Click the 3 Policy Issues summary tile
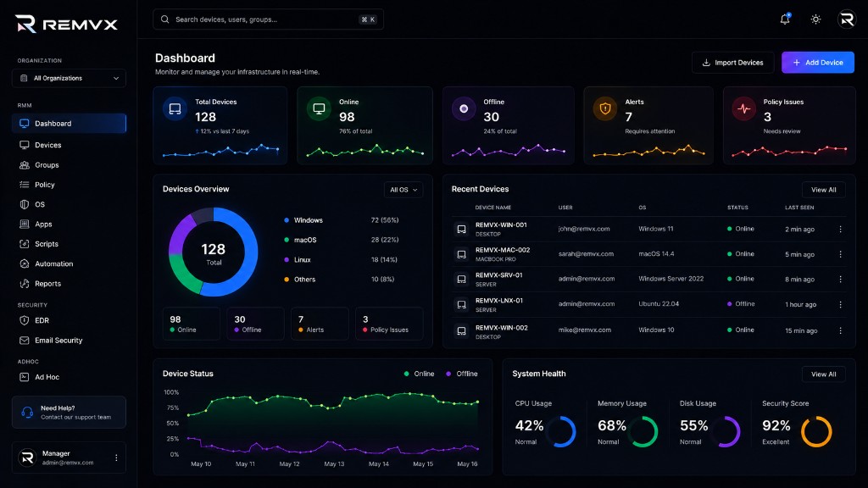Viewport: 868px width, 488px height. 389,324
